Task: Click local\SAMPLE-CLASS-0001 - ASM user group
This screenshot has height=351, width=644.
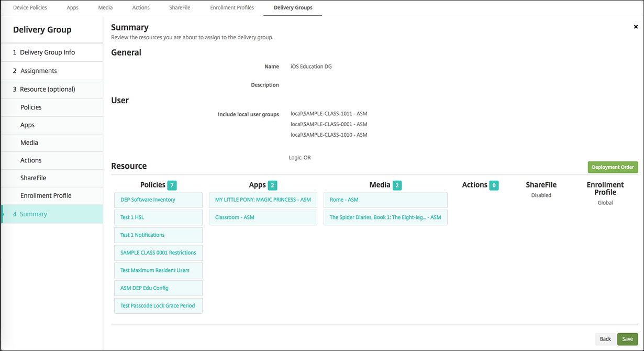Action: [x=329, y=124]
